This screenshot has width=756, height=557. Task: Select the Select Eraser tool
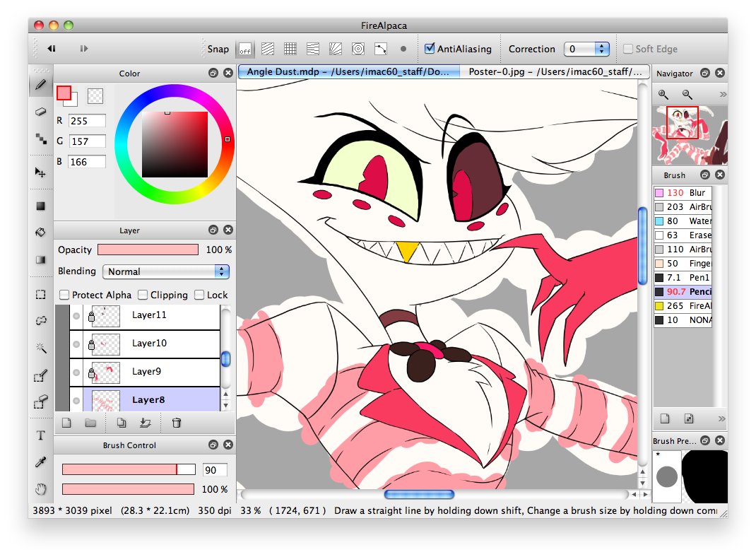40,401
